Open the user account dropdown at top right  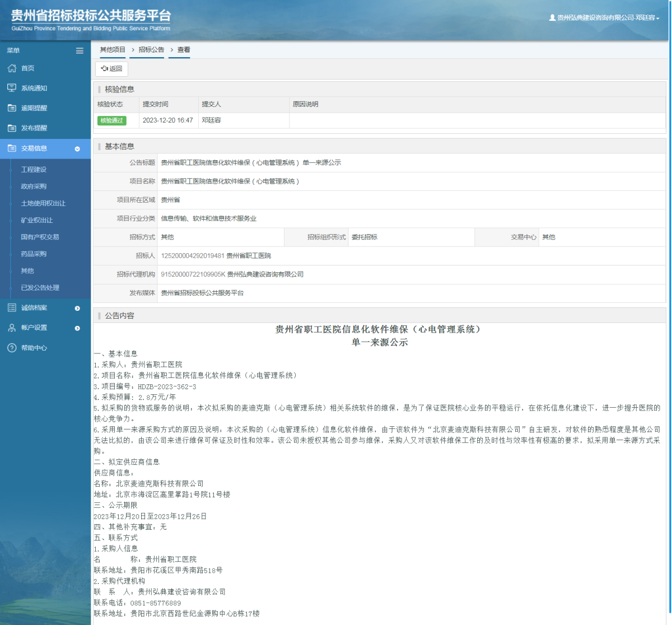pyautogui.click(x=604, y=18)
